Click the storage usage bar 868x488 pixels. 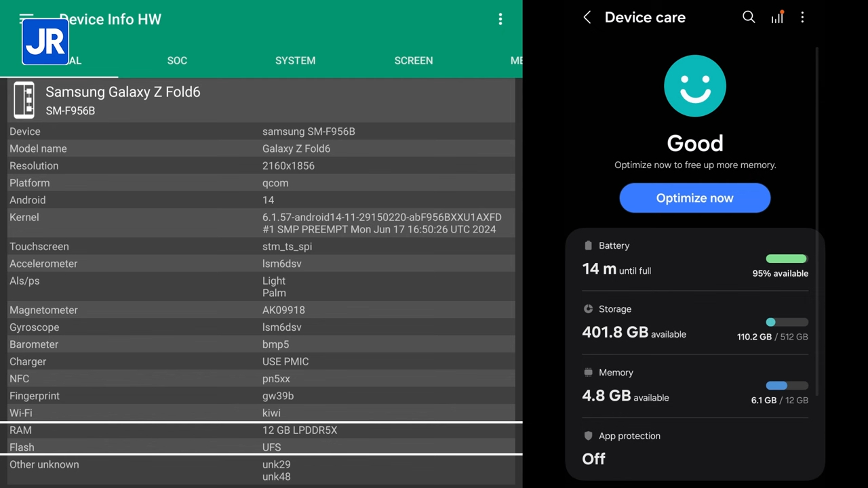tap(786, 322)
